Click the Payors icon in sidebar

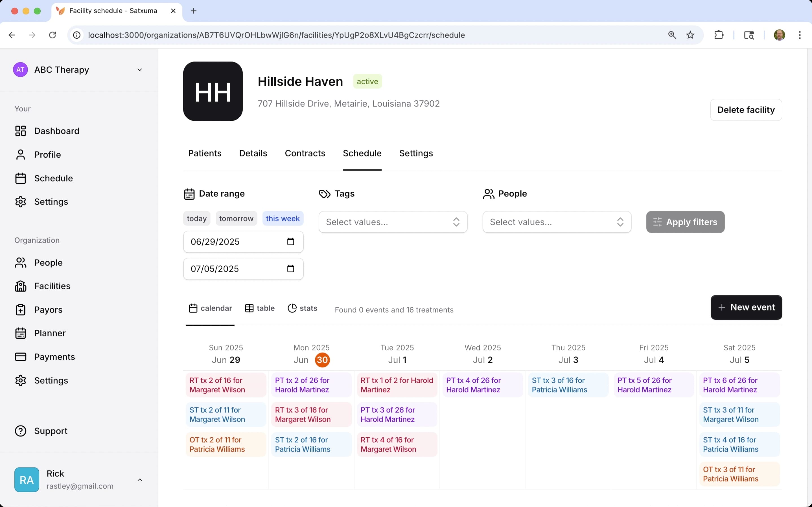pyautogui.click(x=21, y=310)
